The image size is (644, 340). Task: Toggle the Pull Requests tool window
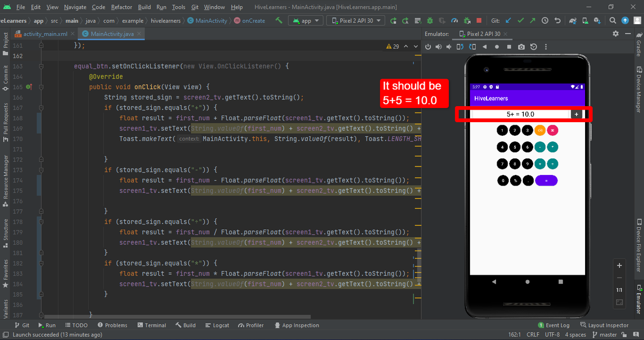[x=6, y=123]
